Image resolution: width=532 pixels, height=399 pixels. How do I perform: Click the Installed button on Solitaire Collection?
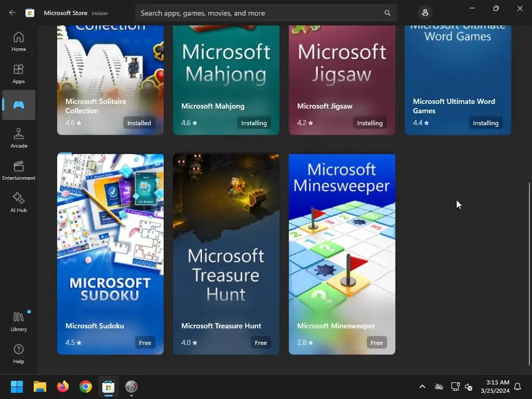[139, 123]
